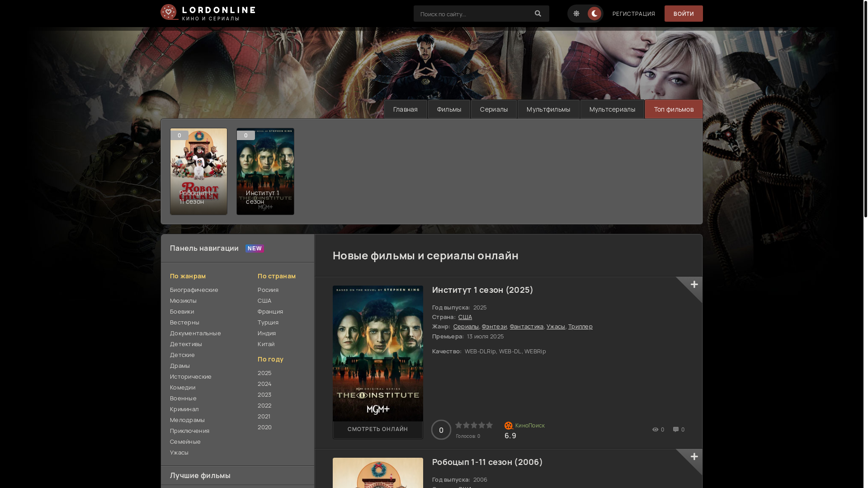Filter by country Китай
868x488 pixels.
266,344
